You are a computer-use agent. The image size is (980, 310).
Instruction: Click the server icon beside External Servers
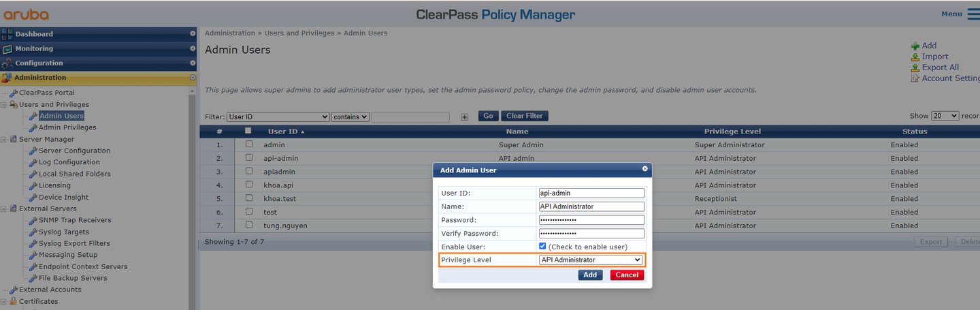tap(13, 208)
